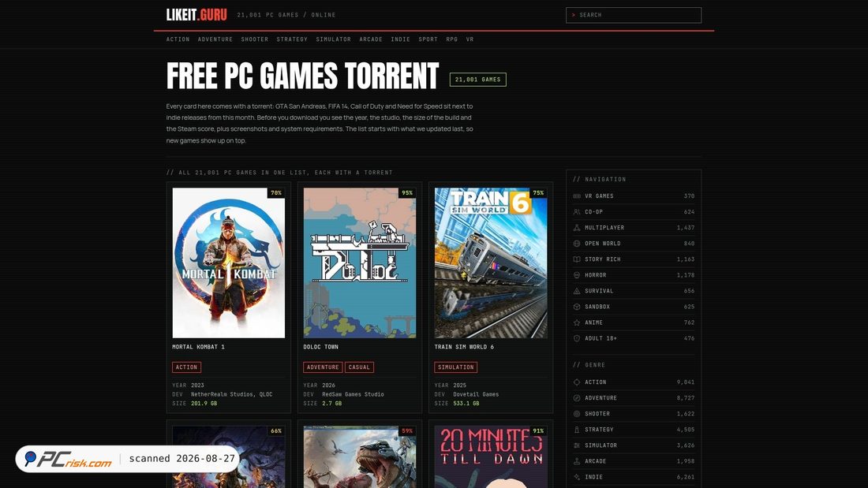
Task: Select VR Games in navigation list
Action: [634, 196]
